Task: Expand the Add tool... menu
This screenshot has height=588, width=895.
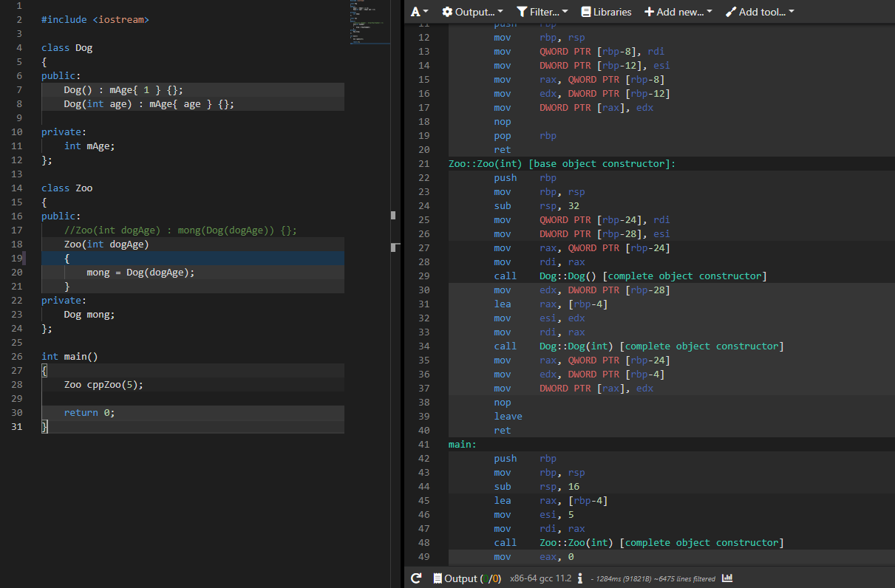Action: [x=760, y=12]
